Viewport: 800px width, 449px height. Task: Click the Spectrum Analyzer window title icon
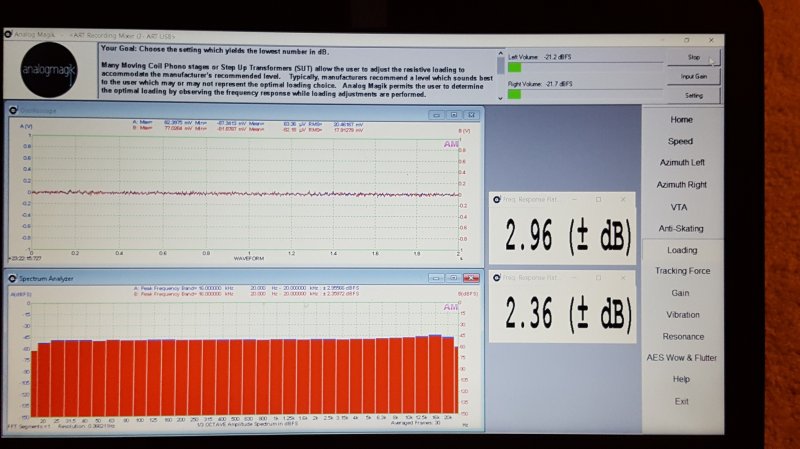coord(13,279)
